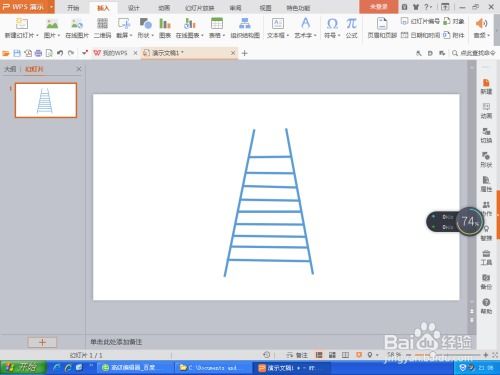Click the Windows 开始 Start button
The height and width of the screenshot is (375, 500).
pyautogui.click(x=23, y=367)
